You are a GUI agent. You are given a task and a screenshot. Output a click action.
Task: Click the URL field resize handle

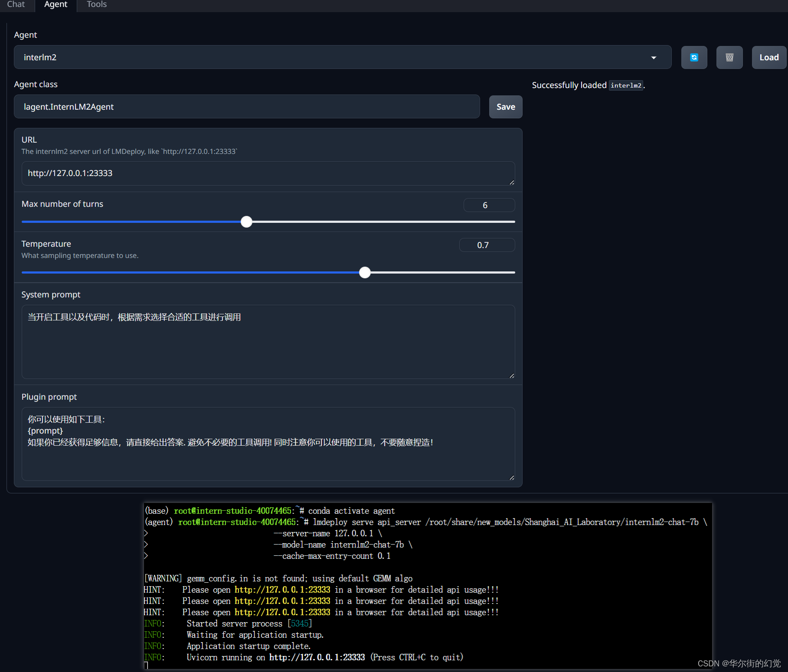click(512, 183)
